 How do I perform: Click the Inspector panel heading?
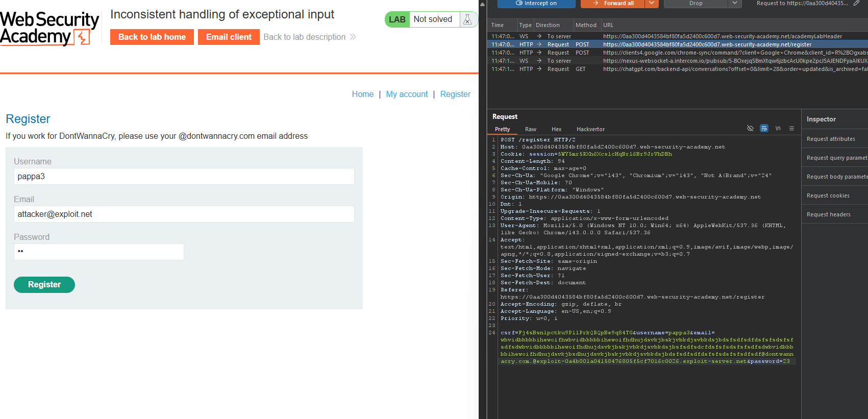coord(821,119)
